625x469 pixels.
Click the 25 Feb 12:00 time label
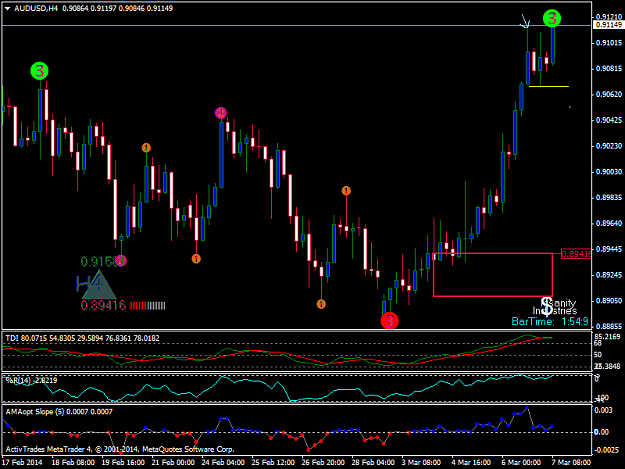(273, 462)
